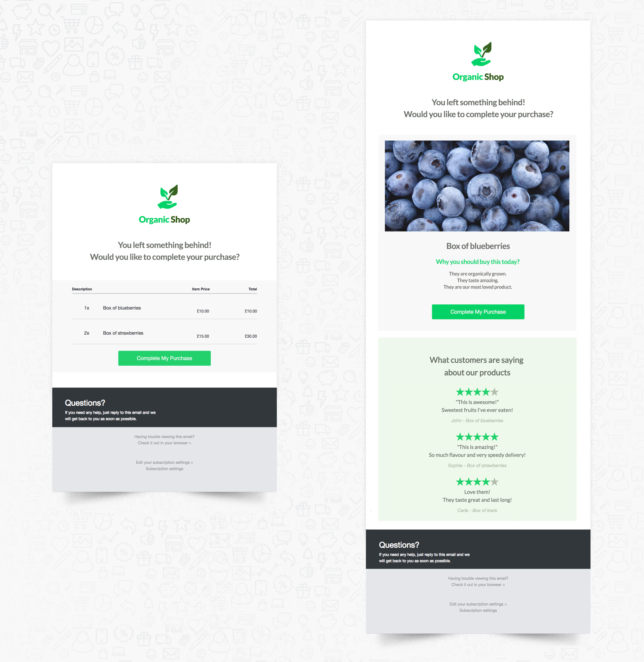
Task: Click Total column header in order summary
Action: pyautogui.click(x=253, y=289)
